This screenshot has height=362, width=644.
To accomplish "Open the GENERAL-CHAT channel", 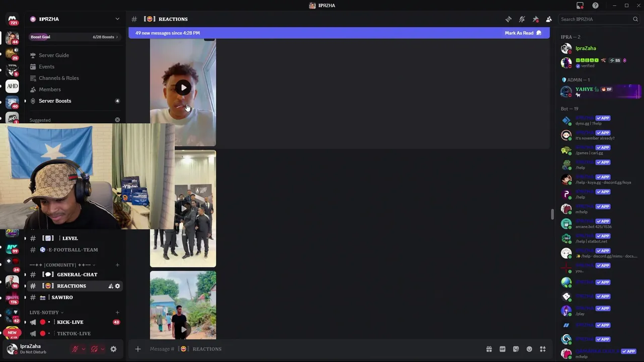I will [x=76, y=275].
